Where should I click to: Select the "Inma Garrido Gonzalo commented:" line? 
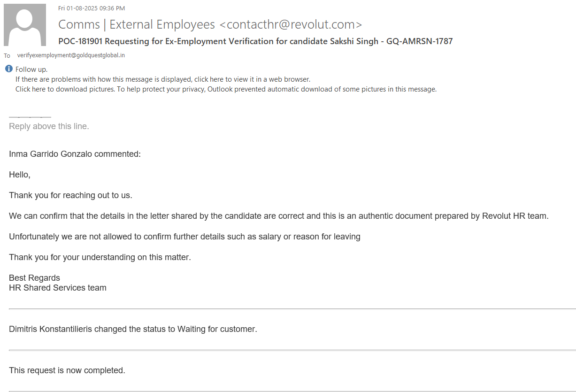pyautogui.click(x=75, y=154)
